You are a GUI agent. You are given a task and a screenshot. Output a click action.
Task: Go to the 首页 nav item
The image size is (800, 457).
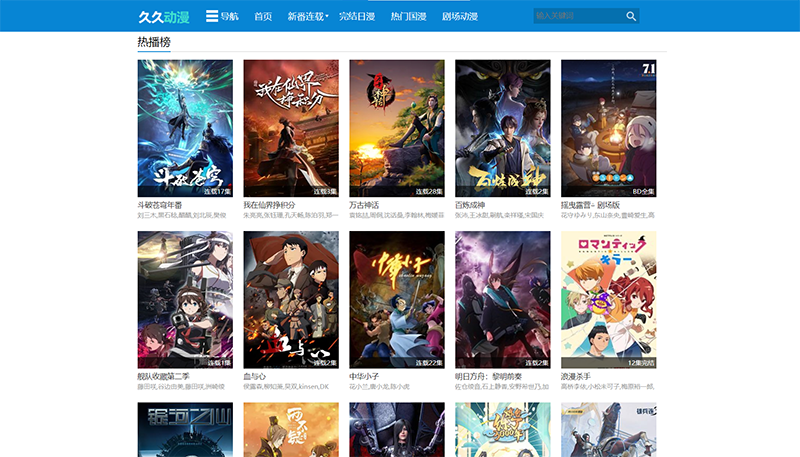pos(263,16)
